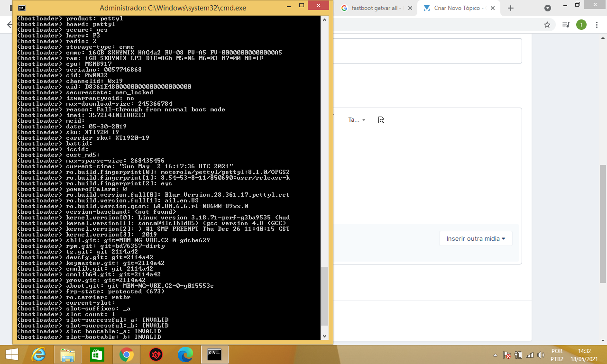Click cmd scrollbar down arrow

(324, 336)
